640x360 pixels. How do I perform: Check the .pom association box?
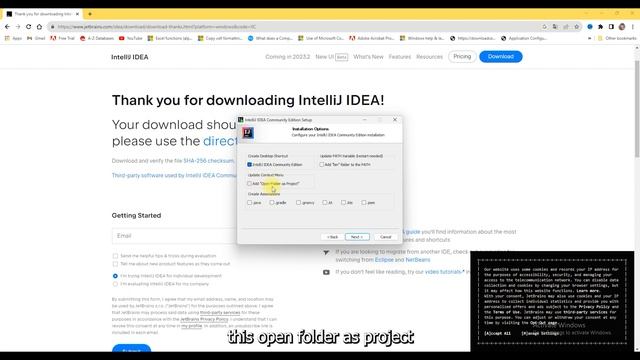[364, 202]
